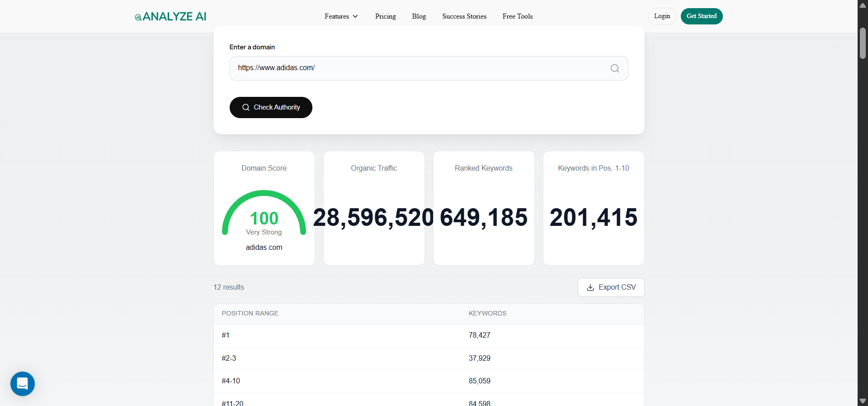Click the adidas.com label under gauge
Viewport: 868px width, 406px height.
tap(264, 248)
